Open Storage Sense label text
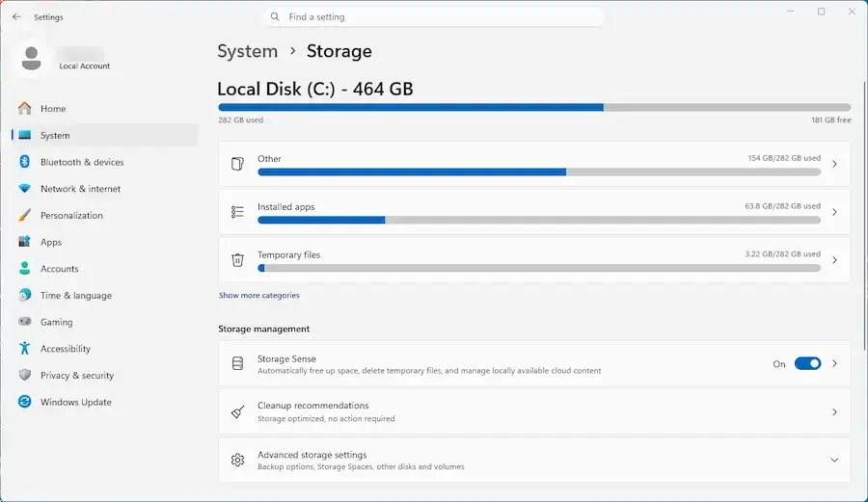Viewport: 868px width, 502px height. [x=286, y=358]
